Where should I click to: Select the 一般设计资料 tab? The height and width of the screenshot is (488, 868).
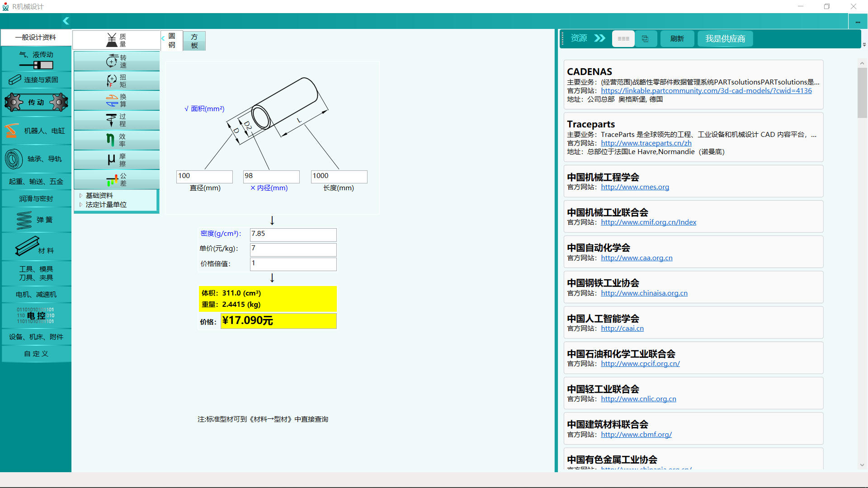36,38
